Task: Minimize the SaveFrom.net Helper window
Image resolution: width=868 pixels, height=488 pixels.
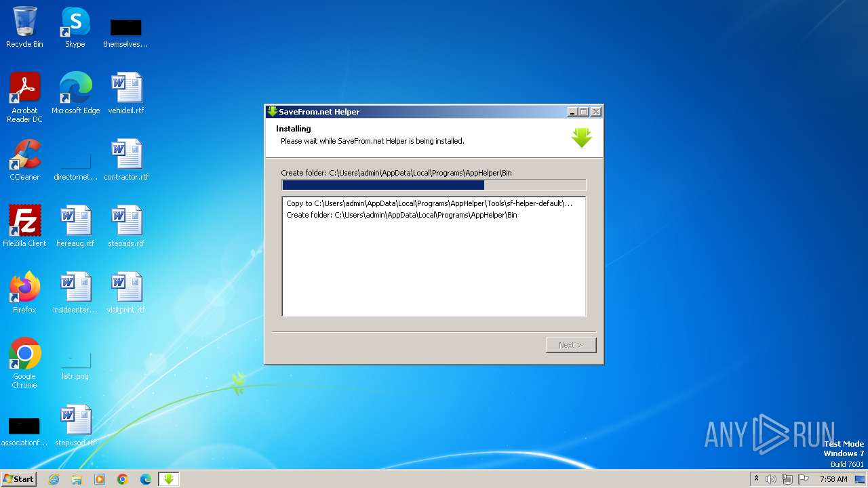Action: pos(572,112)
